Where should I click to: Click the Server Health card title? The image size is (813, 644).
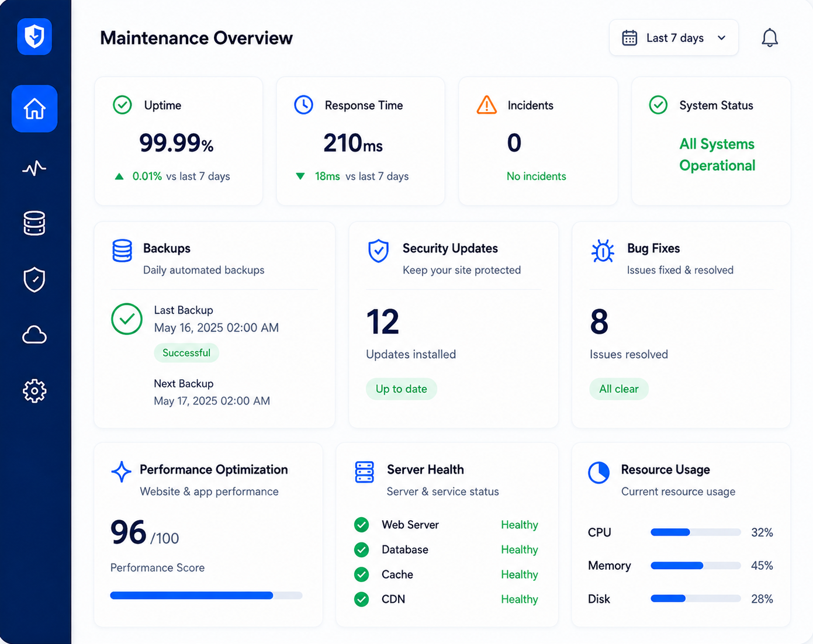(x=425, y=470)
